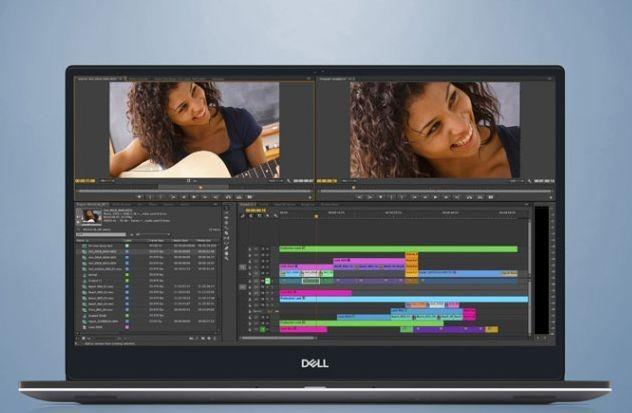Image resolution: width=632 pixels, height=413 pixels.
Task: Select the Project panel tab
Action: click(93, 205)
